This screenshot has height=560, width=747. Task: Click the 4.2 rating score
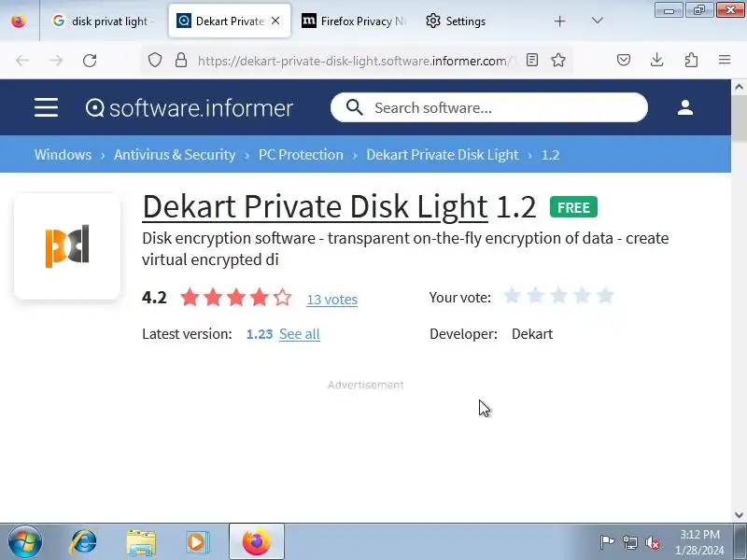[x=154, y=298]
